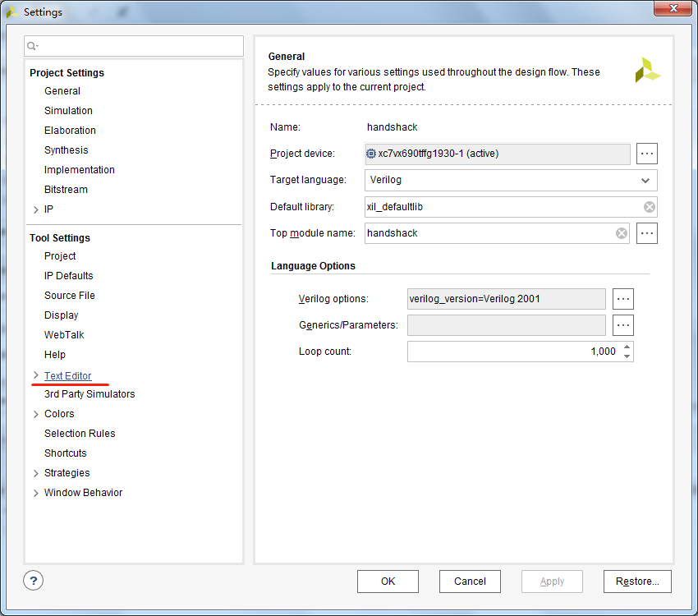
Task: Expand the Text Editor tree node
Action: tap(36, 375)
